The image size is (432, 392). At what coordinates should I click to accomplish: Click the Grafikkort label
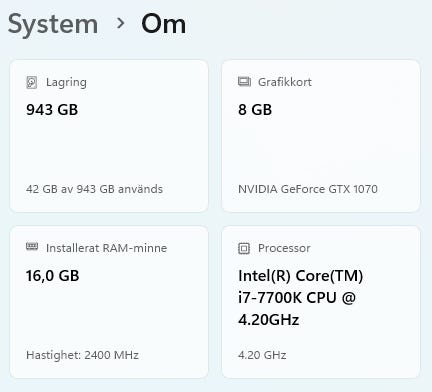[285, 82]
